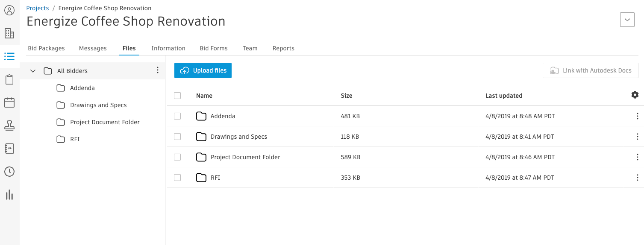Switch to the Reports tab

(x=283, y=48)
